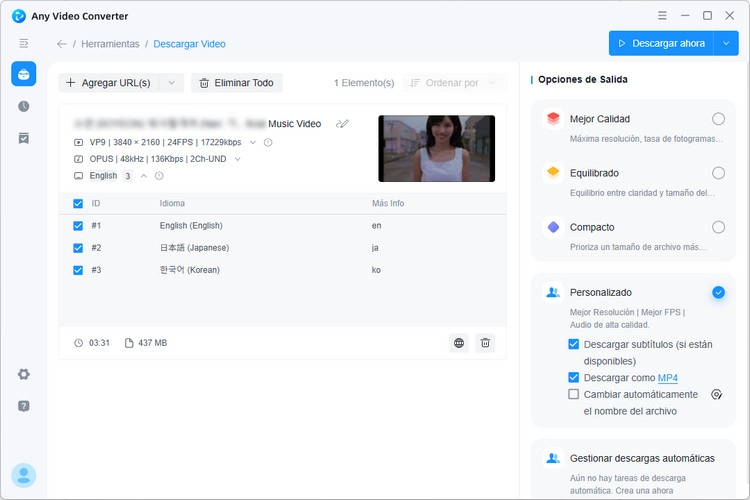Delete the item with trash icon

tap(485, 343)
